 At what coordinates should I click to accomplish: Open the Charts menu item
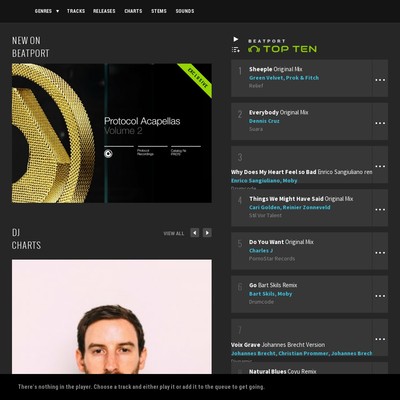pyautogui.click(x=133, y=11)
